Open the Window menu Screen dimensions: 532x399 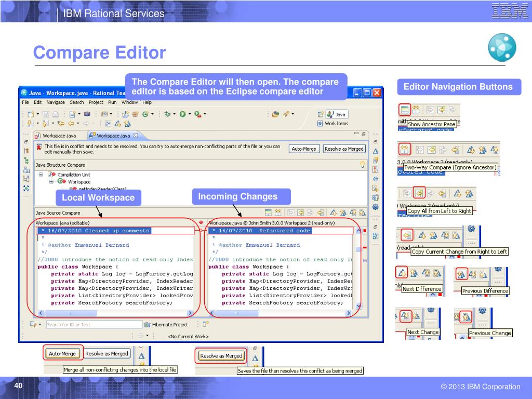click(x=129, y=102)
